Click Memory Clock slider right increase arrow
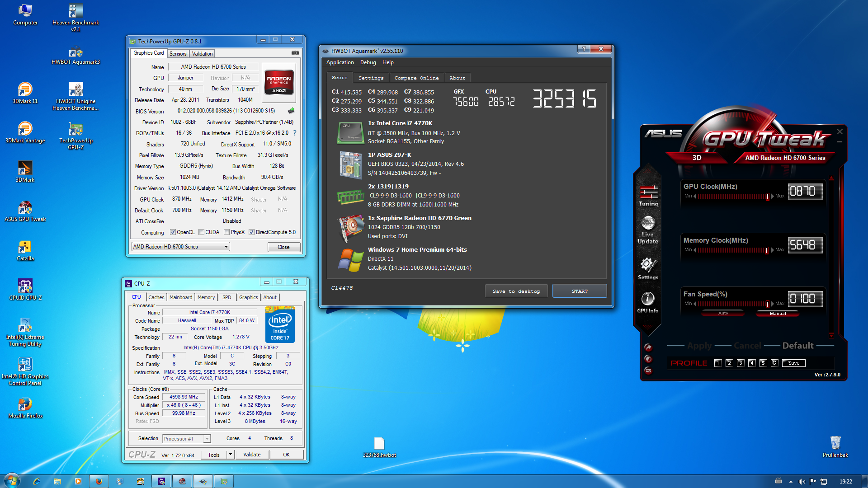The height and width of the screenshot is (488, 868). click(x=772, y=250)
